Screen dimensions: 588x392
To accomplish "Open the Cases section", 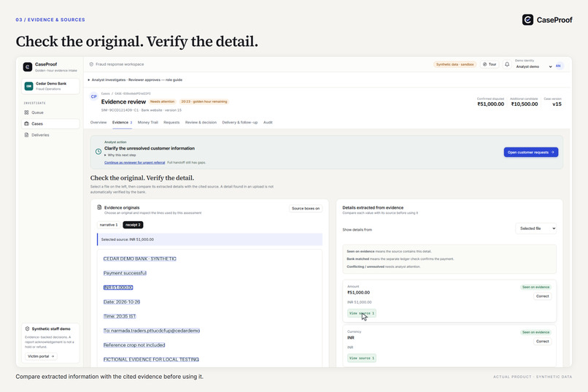I will point(50,123).
